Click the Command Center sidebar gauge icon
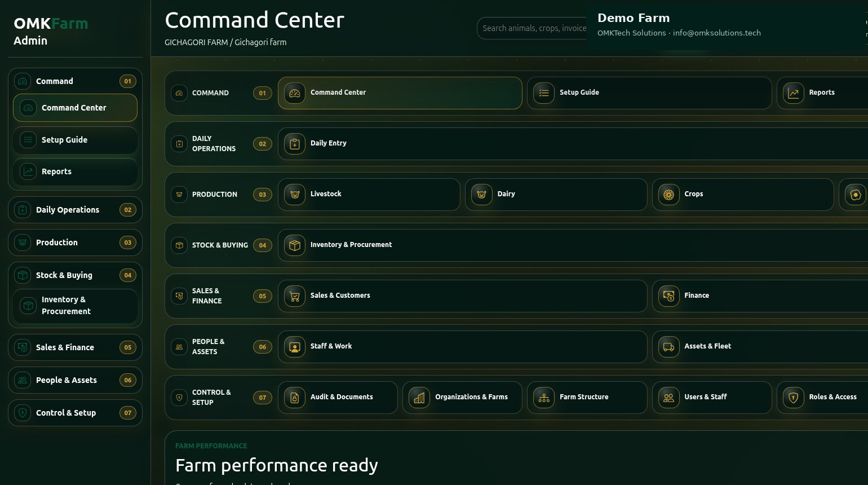The image size is (868, 485). (x=28, y=108)
